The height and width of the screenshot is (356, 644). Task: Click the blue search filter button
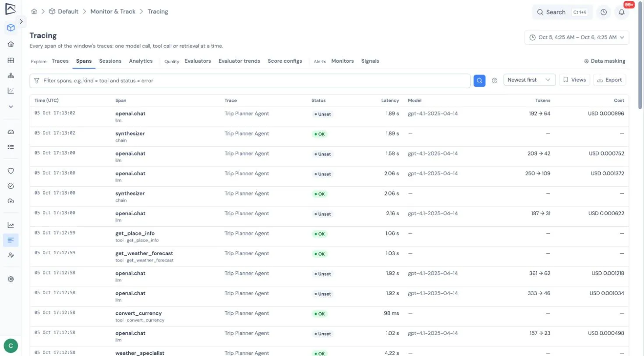pyautogui.click(x=479, y=80)
